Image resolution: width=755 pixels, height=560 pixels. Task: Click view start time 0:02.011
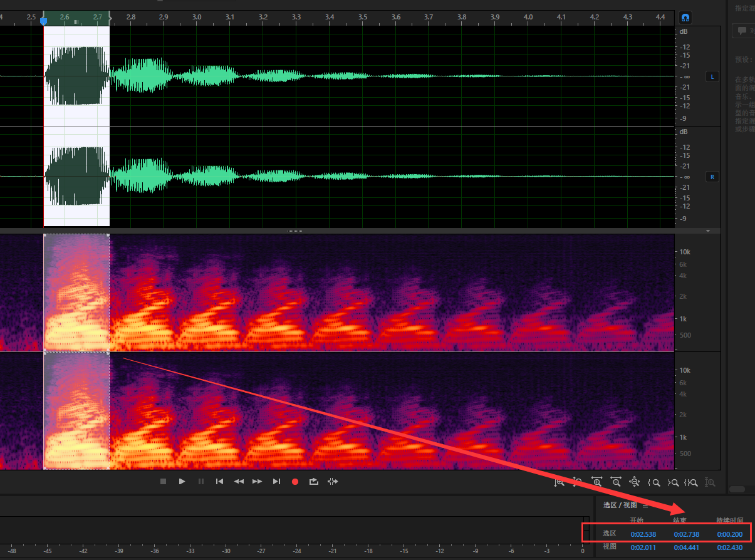pyautogui.click(x=643, y=547)
